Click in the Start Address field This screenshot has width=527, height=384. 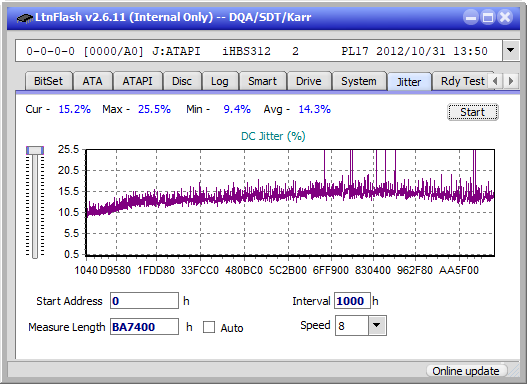coord(145,301)
